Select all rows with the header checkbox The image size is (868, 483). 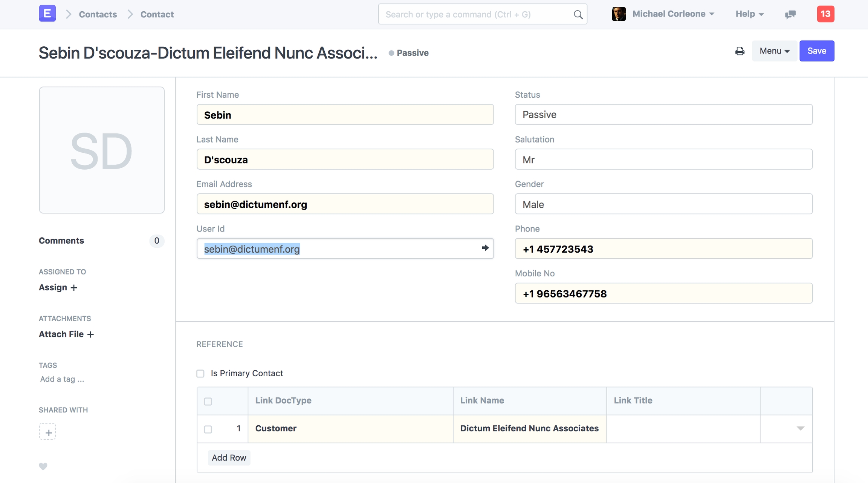(x=208, y=401)
